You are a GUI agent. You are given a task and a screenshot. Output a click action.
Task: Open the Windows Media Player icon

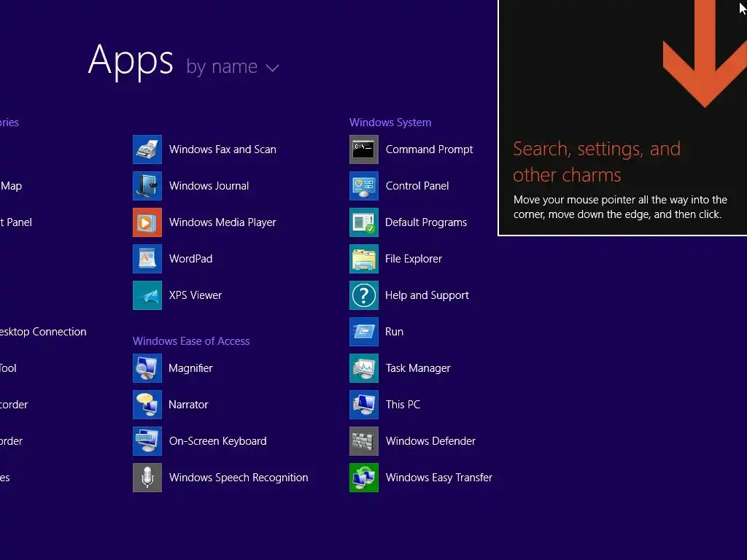(x=147, y=222)
